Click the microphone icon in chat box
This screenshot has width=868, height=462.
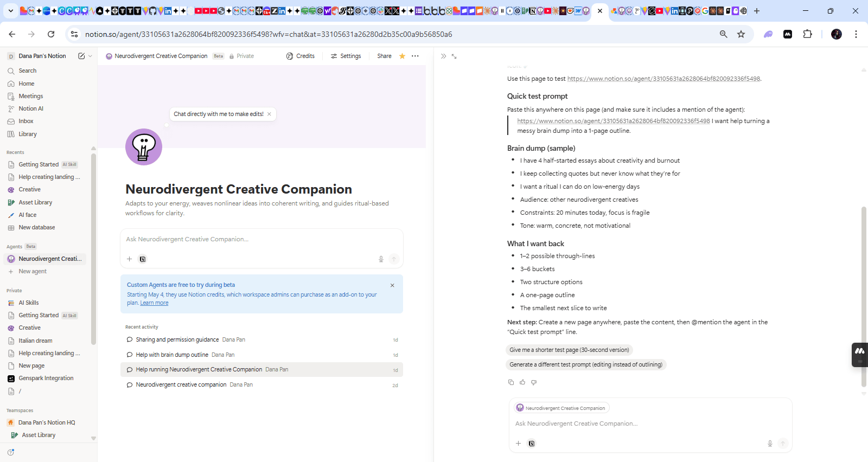770,444
